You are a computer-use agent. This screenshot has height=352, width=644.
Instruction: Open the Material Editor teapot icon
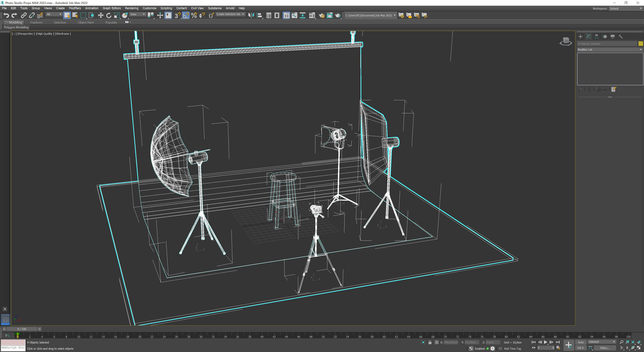point(312,15)
